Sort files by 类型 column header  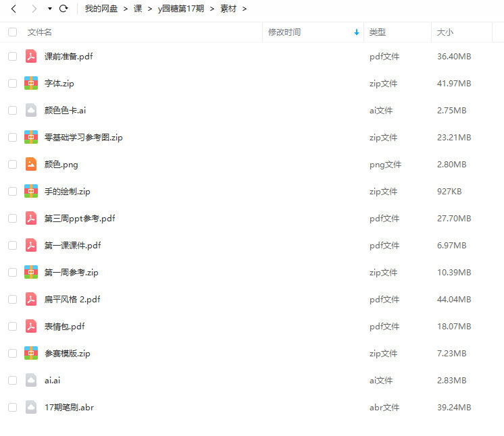point(377,32)
